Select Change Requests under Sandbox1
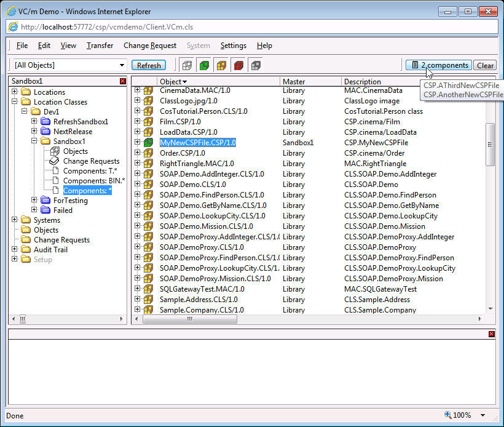504x427 pixels. click(x=91, y=161)
